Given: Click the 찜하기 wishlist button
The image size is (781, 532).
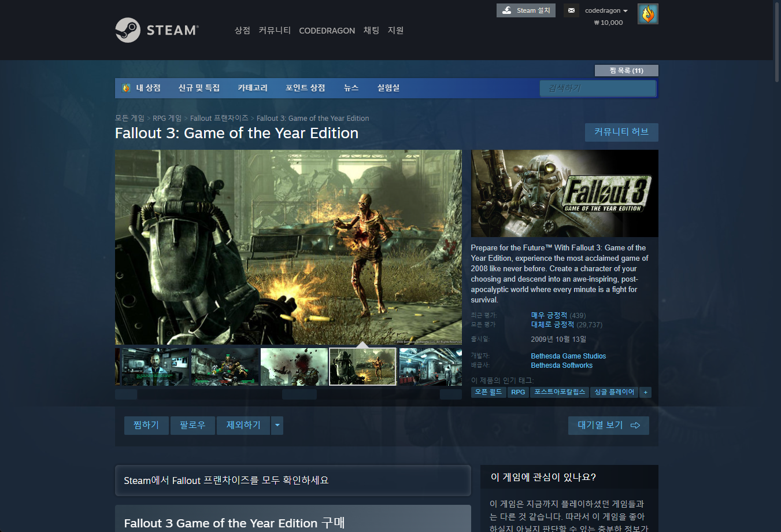Looking at the screenshot, I should (146, 425).
